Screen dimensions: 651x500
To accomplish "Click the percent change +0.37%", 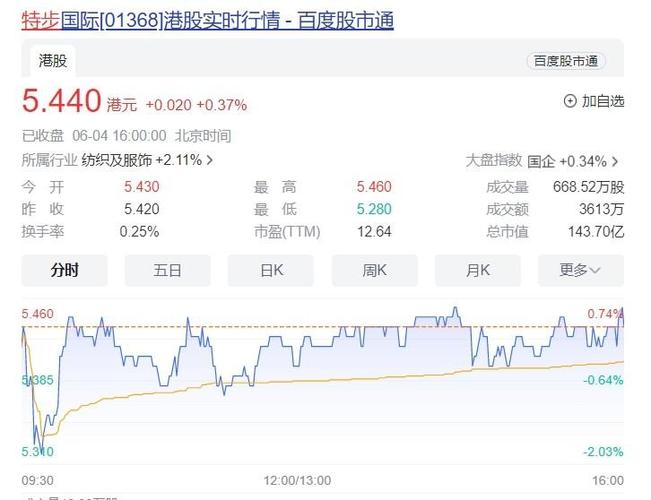I will (222, 105).
